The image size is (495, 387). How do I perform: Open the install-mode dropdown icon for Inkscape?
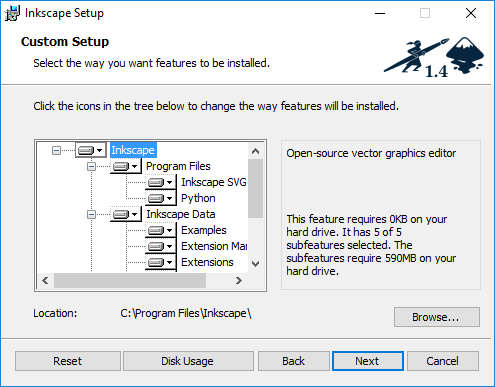tap(91, 150)
